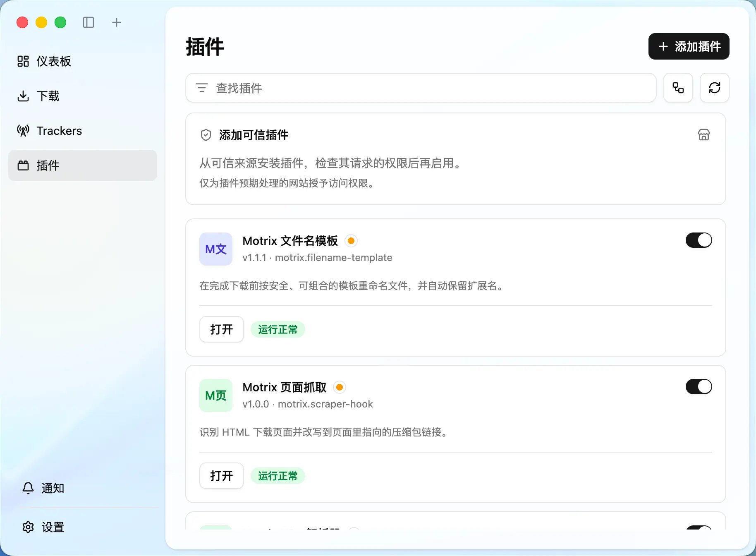
Task: Select the 插件 sidebar item
Action: click(x=83, y=165)
